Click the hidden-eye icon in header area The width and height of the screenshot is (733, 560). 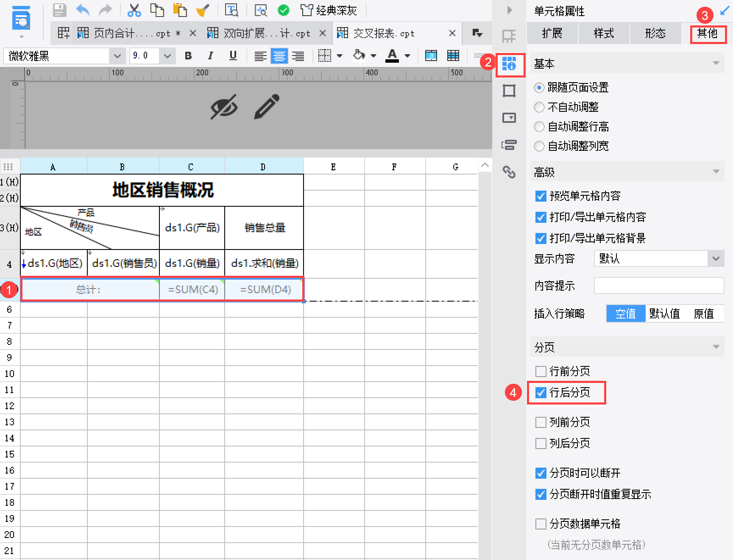click(224, 107)
